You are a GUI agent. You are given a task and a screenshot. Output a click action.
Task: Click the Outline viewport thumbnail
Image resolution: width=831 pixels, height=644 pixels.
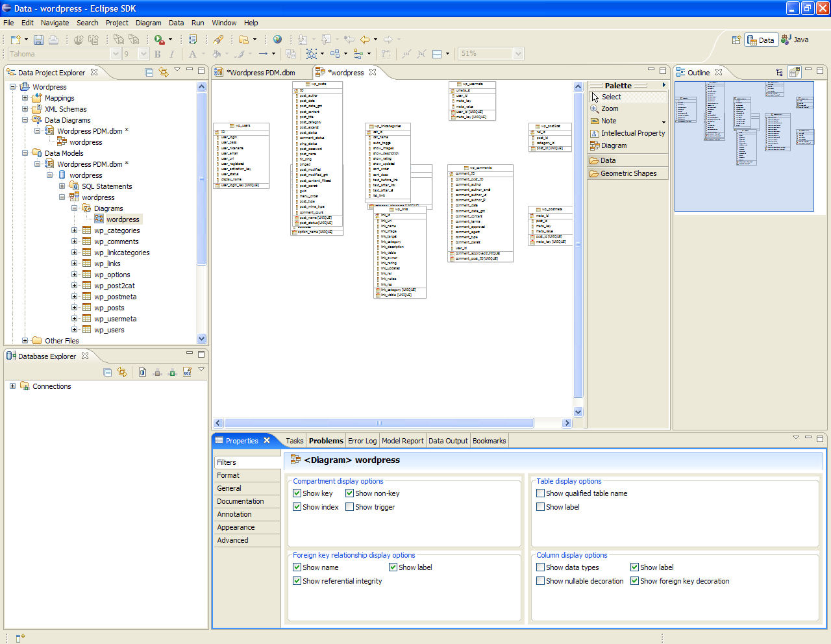coord(744,146)
